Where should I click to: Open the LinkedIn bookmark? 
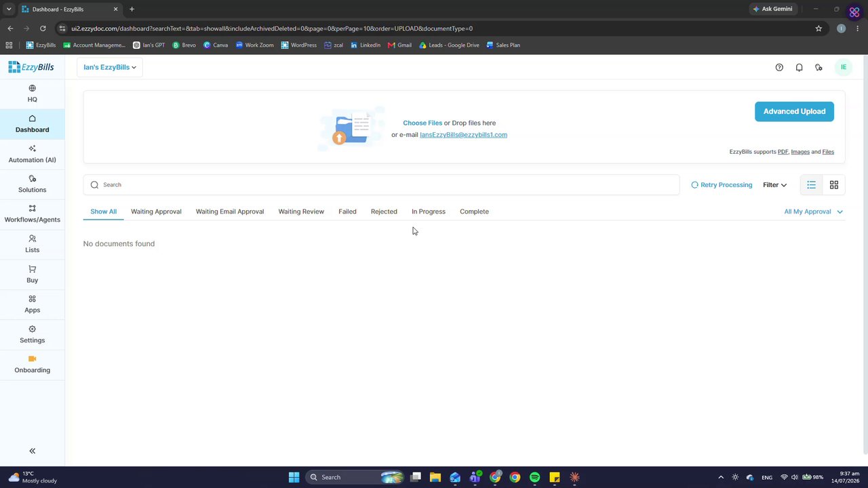click(366, 45)
